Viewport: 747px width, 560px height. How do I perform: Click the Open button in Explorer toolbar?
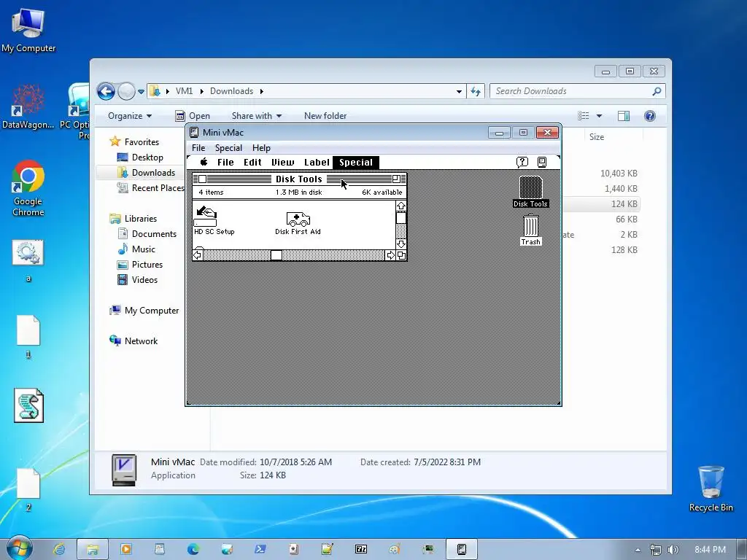pos(193,116)
